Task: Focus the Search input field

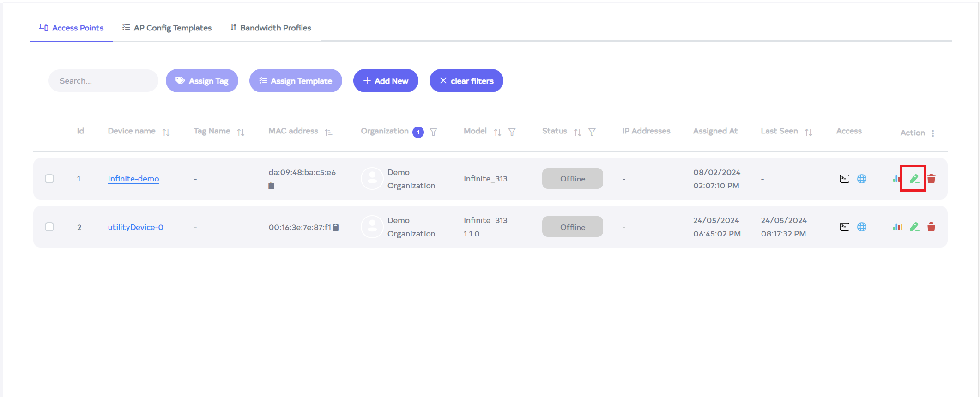Action: 103,81
